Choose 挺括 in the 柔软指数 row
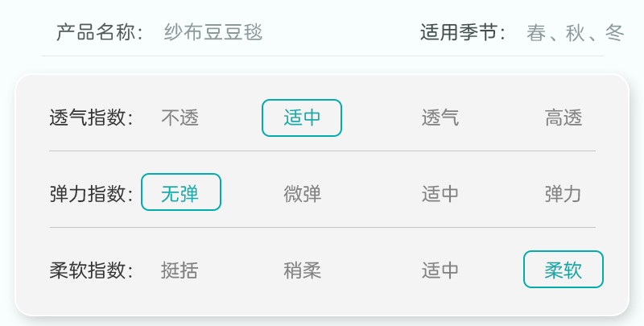Viewport: 644px width, 326px height. pos(180,270)
